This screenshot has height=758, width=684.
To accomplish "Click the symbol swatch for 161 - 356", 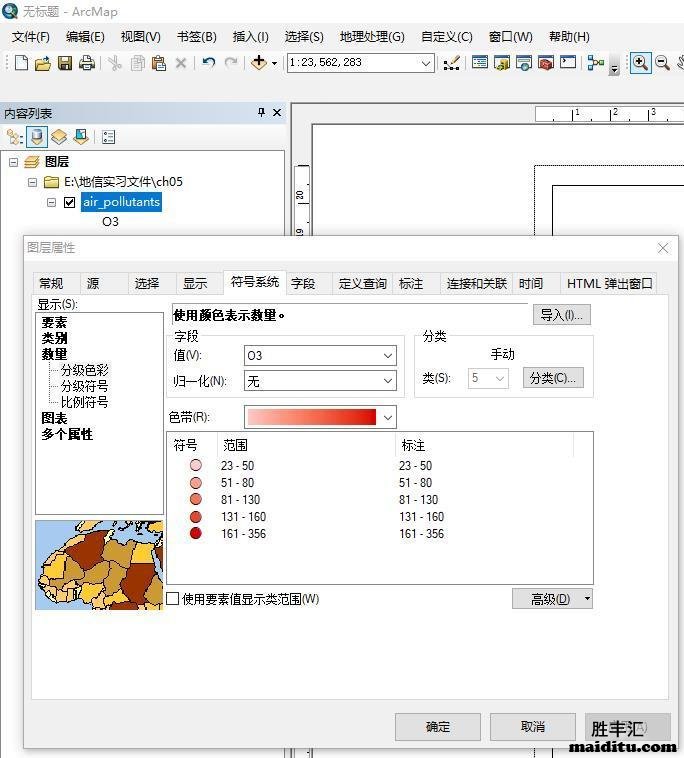I will (x=196, y=533).
